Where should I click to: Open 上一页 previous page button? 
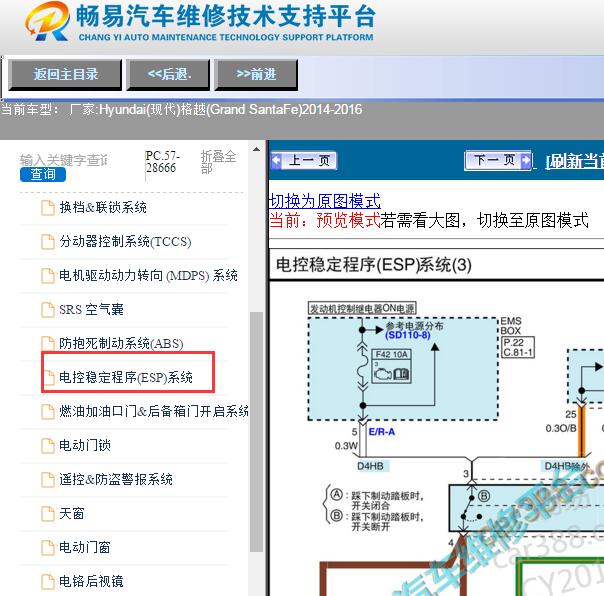[304, 160]
